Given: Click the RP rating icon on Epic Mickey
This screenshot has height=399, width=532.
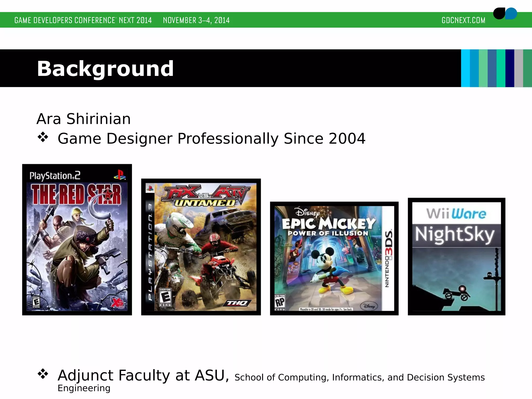Looking at the screenshot, I should point(280,302).
